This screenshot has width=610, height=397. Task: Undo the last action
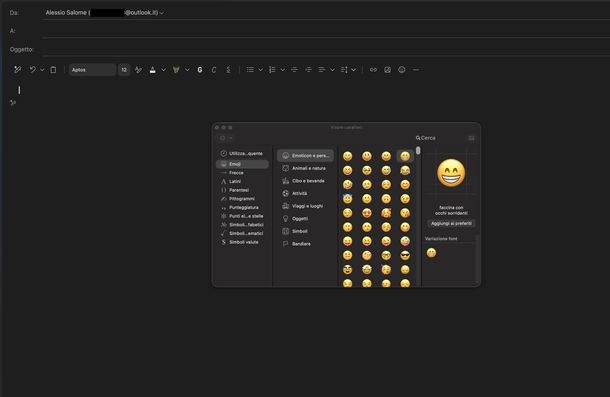(x=32, y=70)
